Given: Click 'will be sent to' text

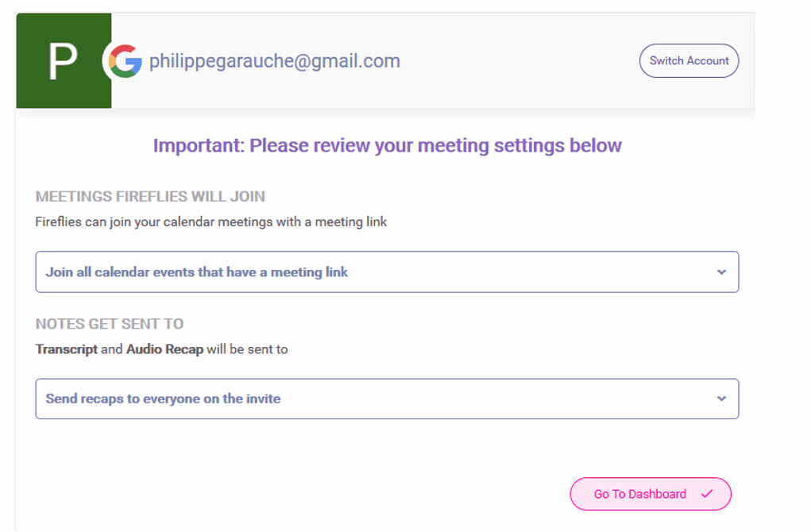Looking at the screenshot, I should pos(247,349).
